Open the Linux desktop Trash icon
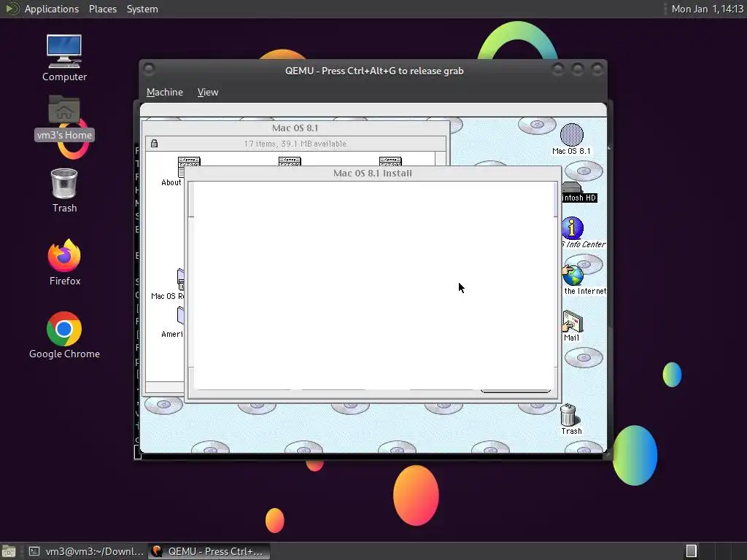Viewport: 747px width, 560px height. click(x=64, y=190)
